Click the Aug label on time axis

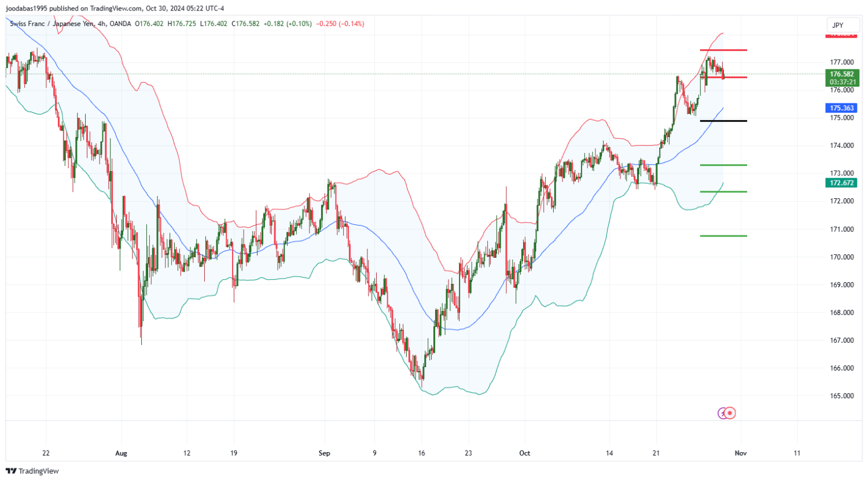click(x=121, y=453)
